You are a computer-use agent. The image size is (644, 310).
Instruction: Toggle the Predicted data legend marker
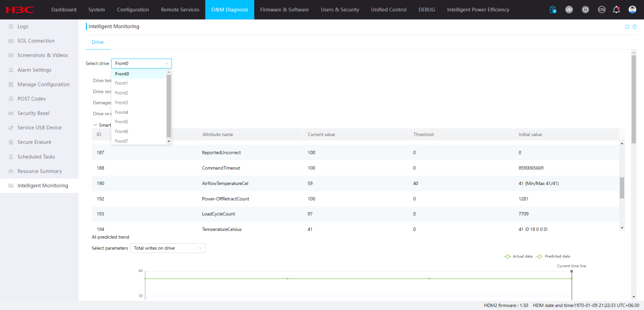point(539,256)
